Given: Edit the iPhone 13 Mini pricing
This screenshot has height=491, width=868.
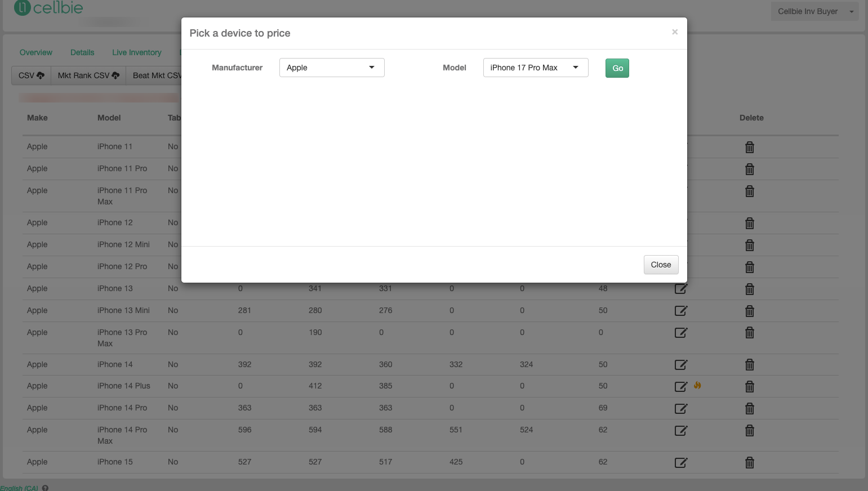Looking at the screenshot, I should [x=681, y=311].
